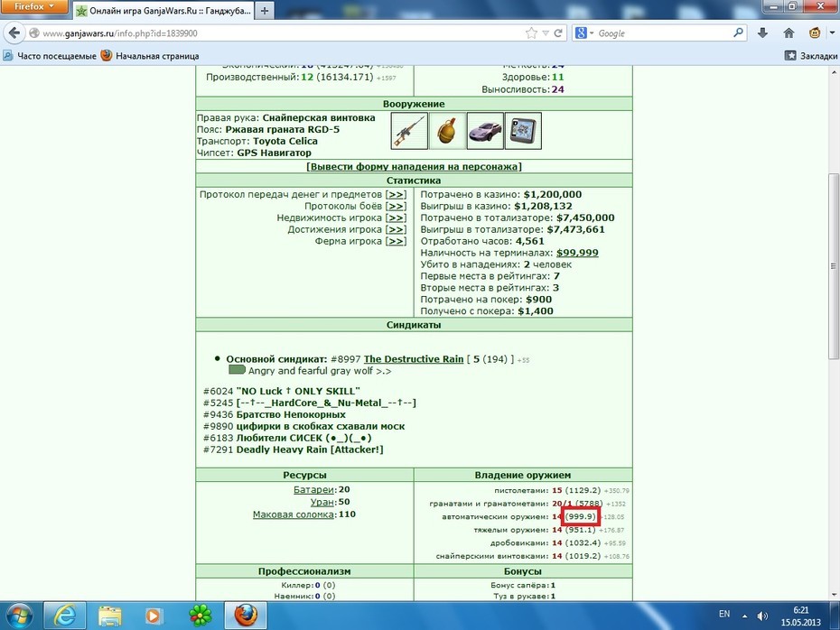Click EN language indicator in tray
Screen dimensions: 840x630
724,614
